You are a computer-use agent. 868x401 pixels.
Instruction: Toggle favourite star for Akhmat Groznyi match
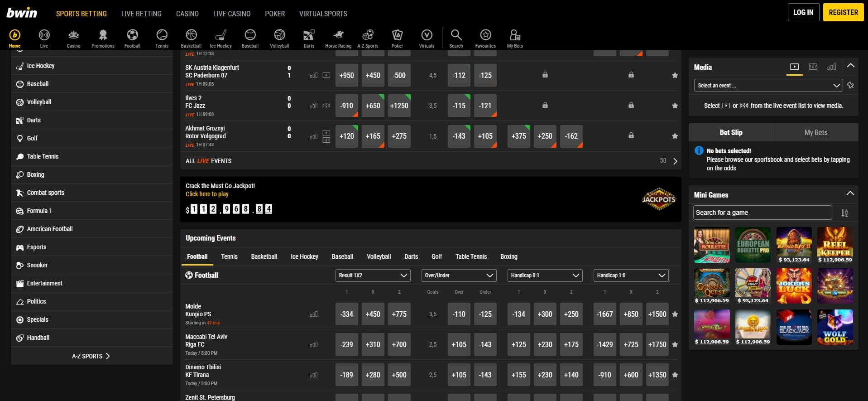coord(675,136)
